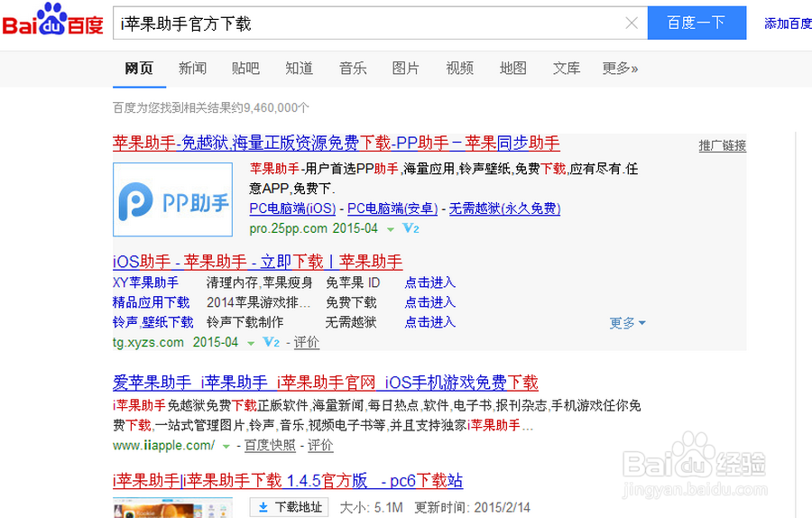Viewport: 812px width, 518px height.
Task: Switch to the 地图 tab
Action: click(x=512, y=68)
